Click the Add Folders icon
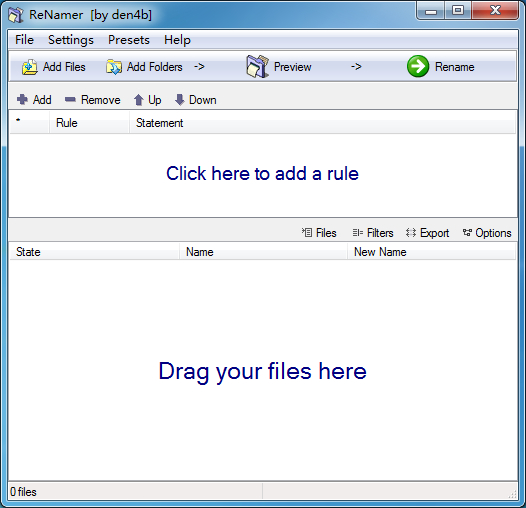The width and height of the screenshot is (526, 508). click(x=114, y=67)
